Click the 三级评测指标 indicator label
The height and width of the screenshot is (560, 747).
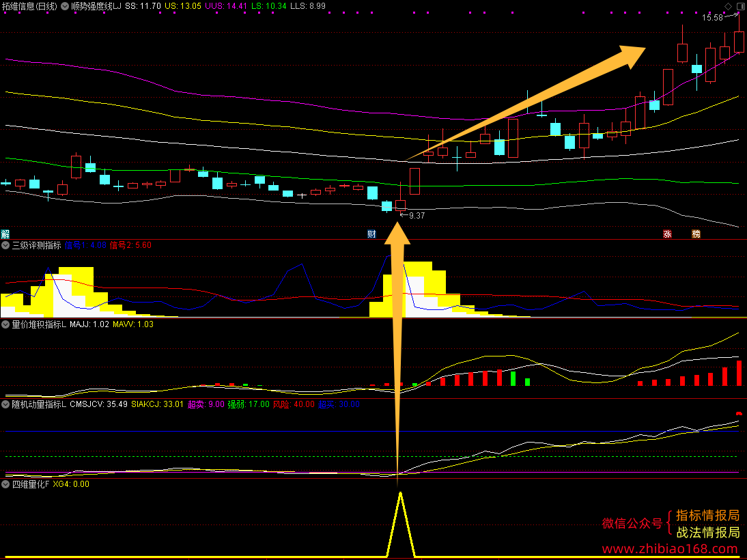coord(37,245)
